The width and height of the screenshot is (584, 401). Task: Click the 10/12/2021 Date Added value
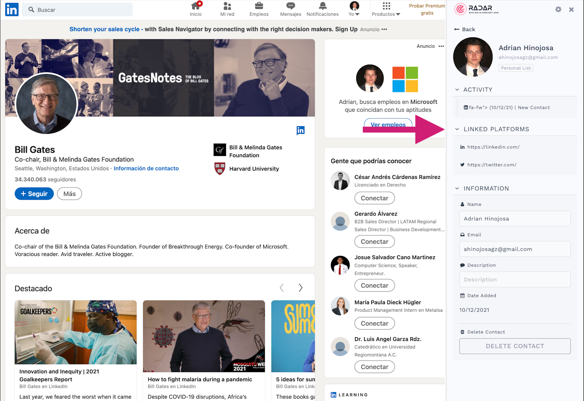coord(474,310)
